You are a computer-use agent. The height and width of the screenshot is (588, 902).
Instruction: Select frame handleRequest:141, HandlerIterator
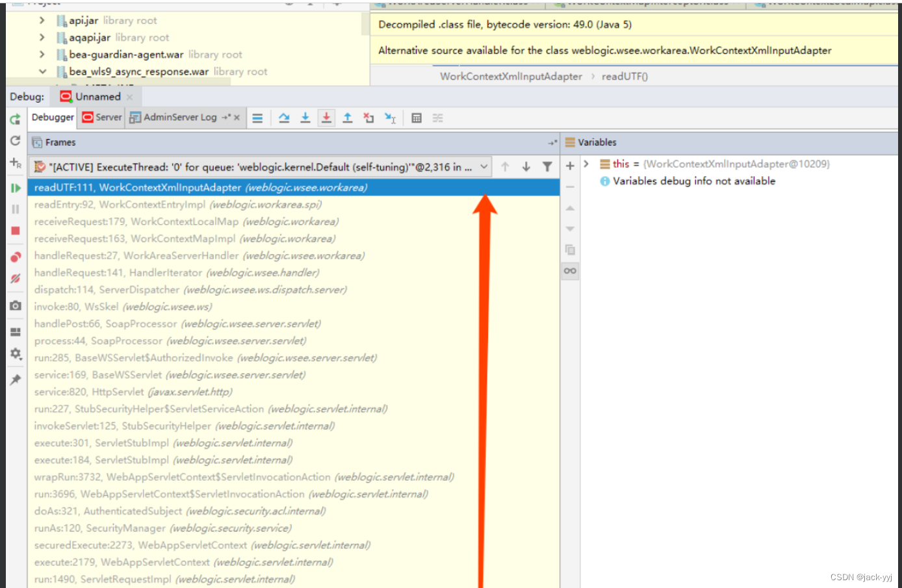pyautogui.click(x=294, y=273)
